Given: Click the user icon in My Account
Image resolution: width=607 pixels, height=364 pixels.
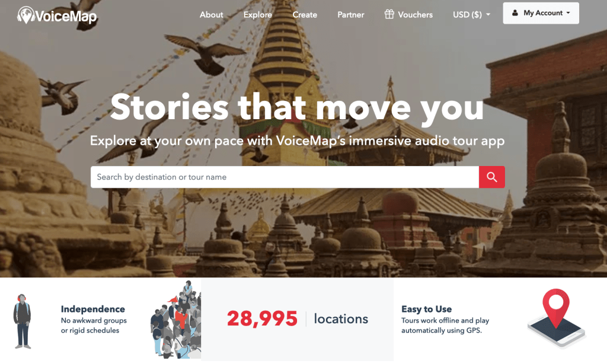Looking at the screenshot, I should 515,13.
